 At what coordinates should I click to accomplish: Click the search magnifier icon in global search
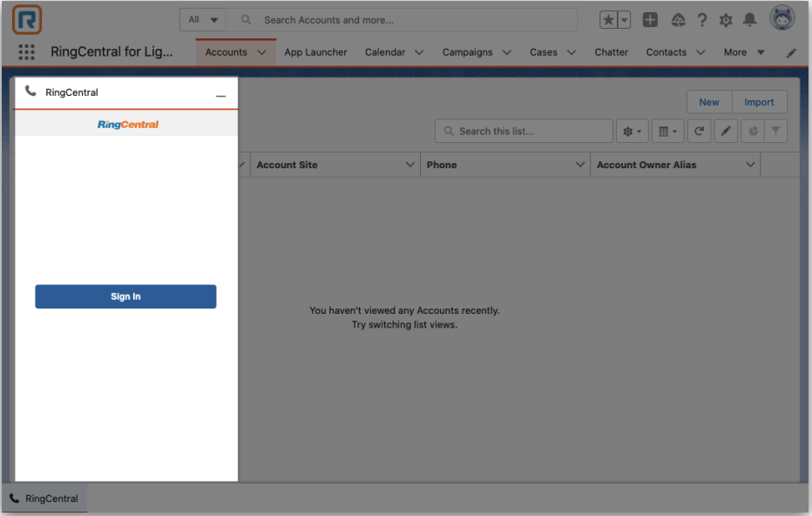coord(246,20)
